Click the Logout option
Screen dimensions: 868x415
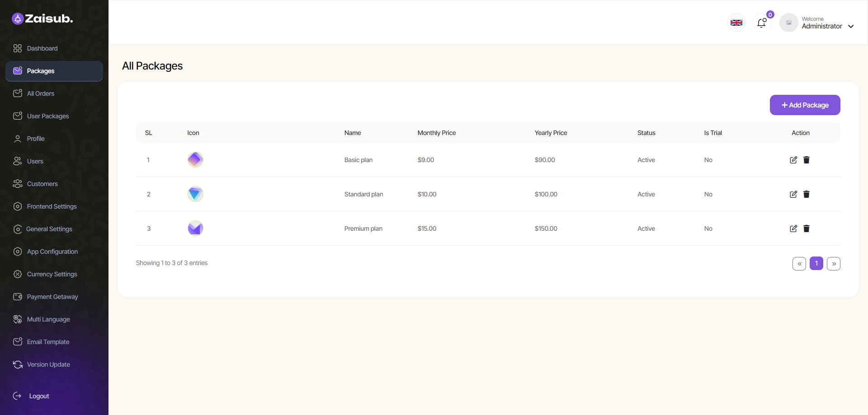(38, 396)
